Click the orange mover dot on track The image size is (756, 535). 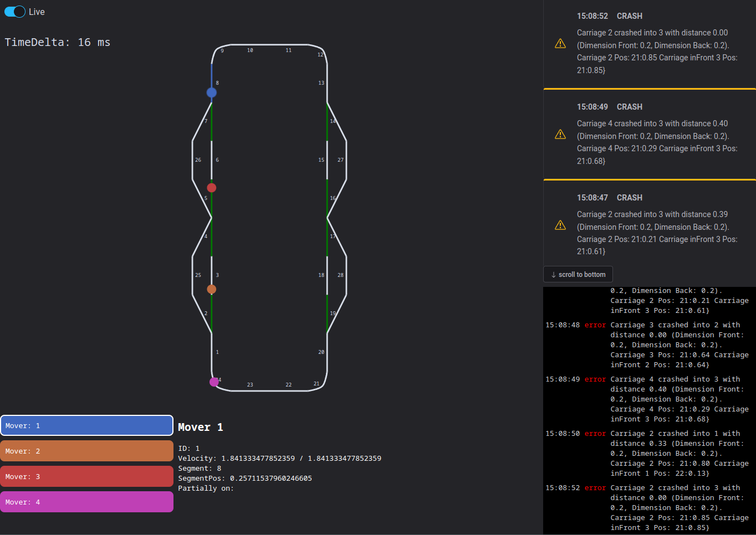coord(212,289)
